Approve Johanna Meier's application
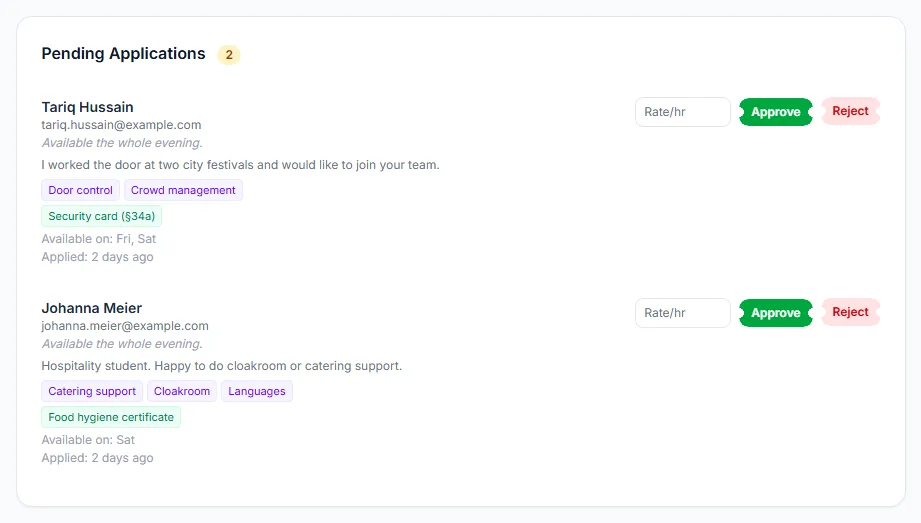Screen dimensions: 921x523 click(775, 313)
